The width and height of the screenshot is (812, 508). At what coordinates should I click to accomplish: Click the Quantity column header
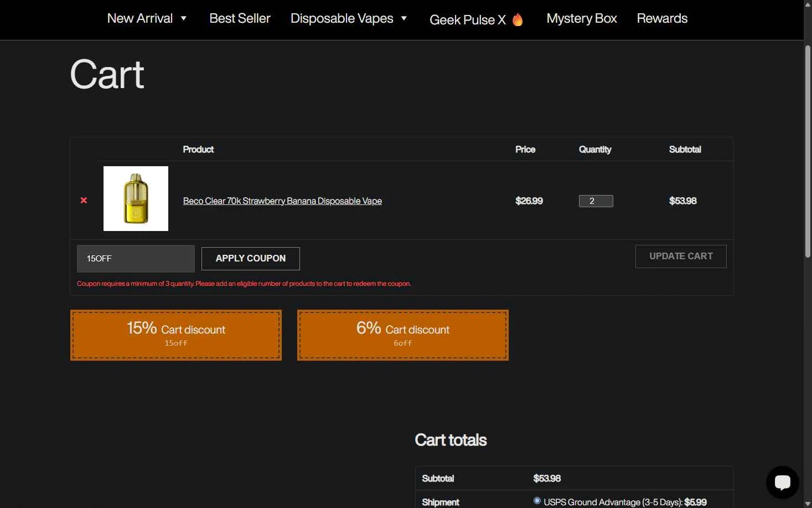point(595,150)
